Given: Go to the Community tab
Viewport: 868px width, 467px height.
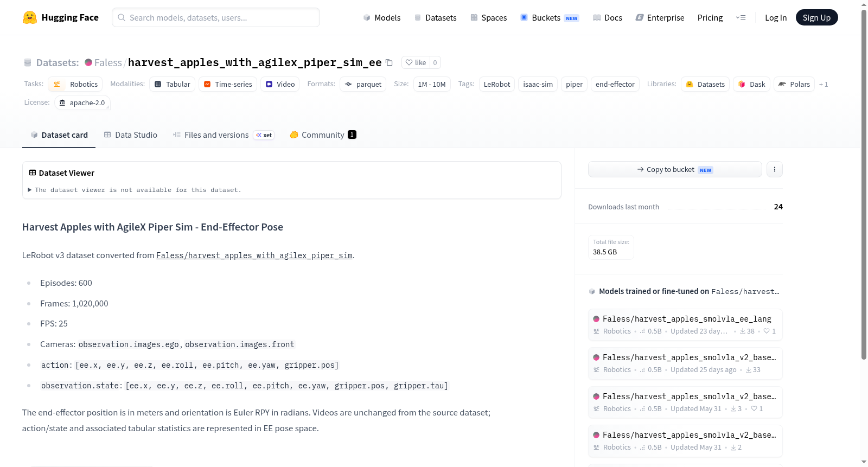Looking at the screenshot, I should [x=323, y=135].
